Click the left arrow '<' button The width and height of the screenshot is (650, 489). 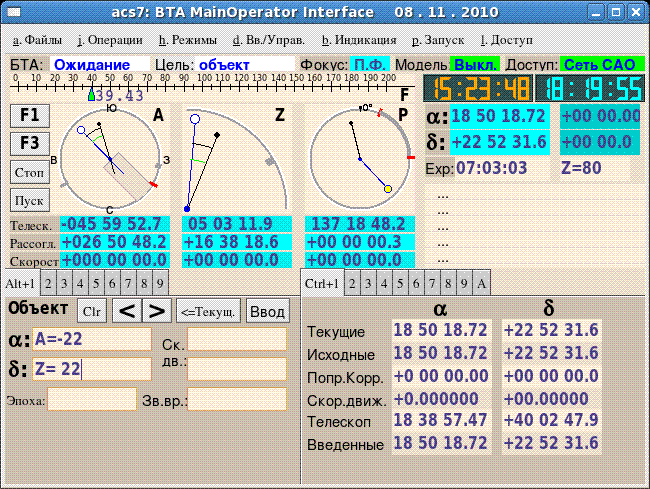[126, 311]
